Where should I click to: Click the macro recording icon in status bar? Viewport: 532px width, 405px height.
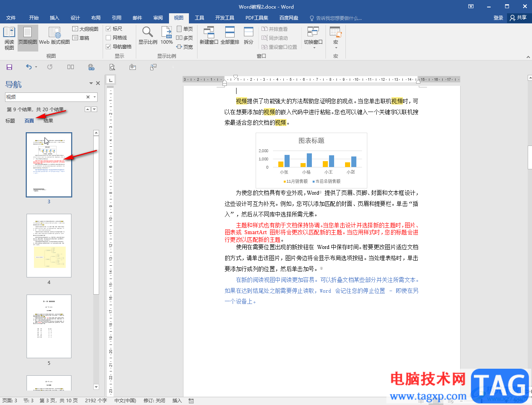click(x=191, y=401)
